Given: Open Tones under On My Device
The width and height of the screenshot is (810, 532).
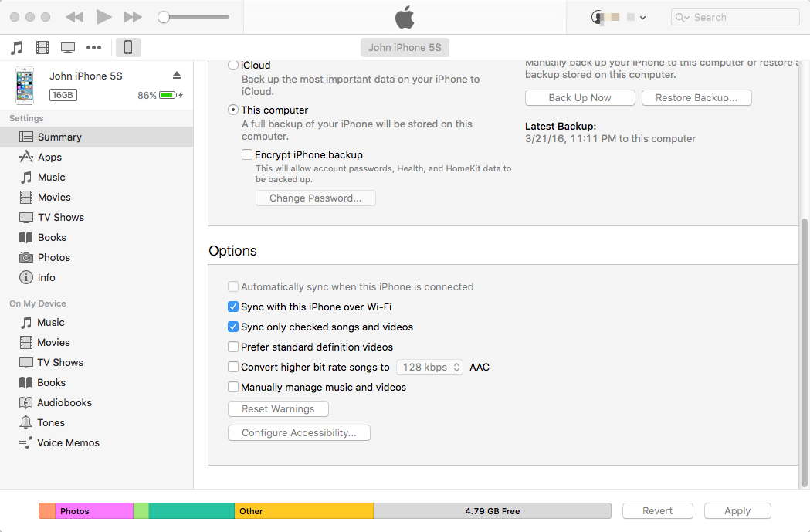Looking at the screenshot, I should [97, 423].
